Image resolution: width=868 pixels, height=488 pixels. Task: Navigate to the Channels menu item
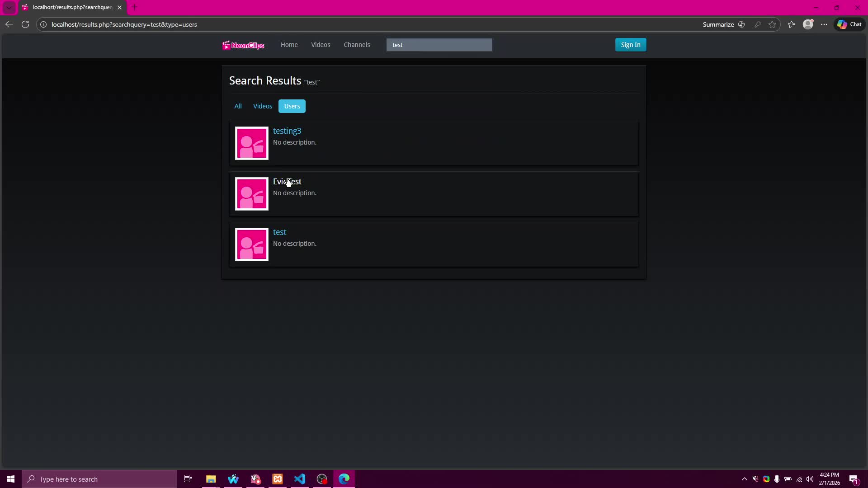357,45
